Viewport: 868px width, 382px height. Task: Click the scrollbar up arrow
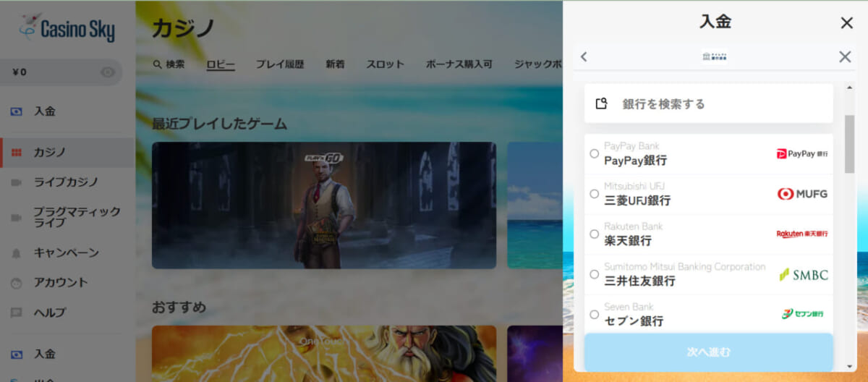[x=850, y=88]
